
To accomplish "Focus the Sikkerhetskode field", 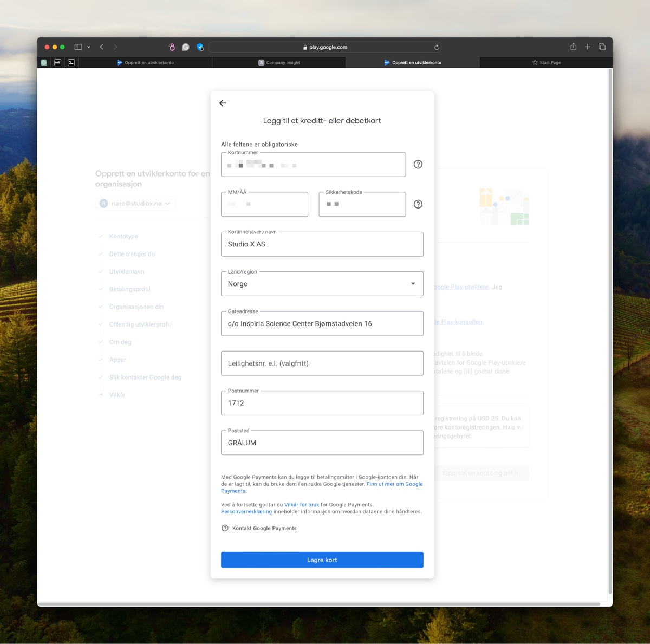I will point(362,204).
